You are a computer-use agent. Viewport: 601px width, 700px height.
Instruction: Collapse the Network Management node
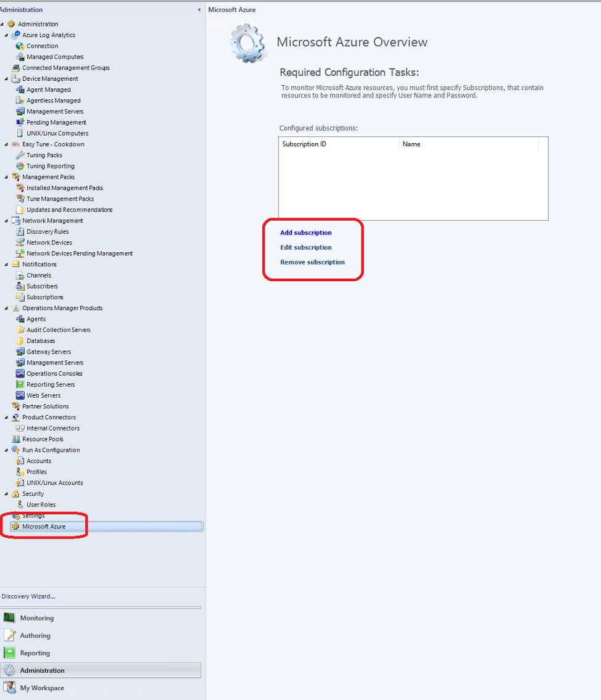(x=6, y=221)
